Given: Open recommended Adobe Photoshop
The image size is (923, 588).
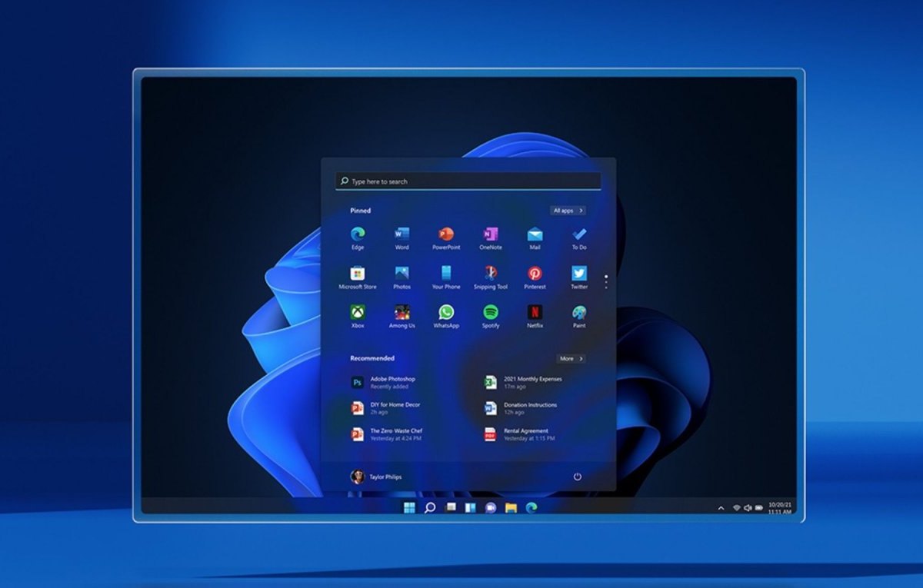Looking at the screenshot, I should point(383,382).
